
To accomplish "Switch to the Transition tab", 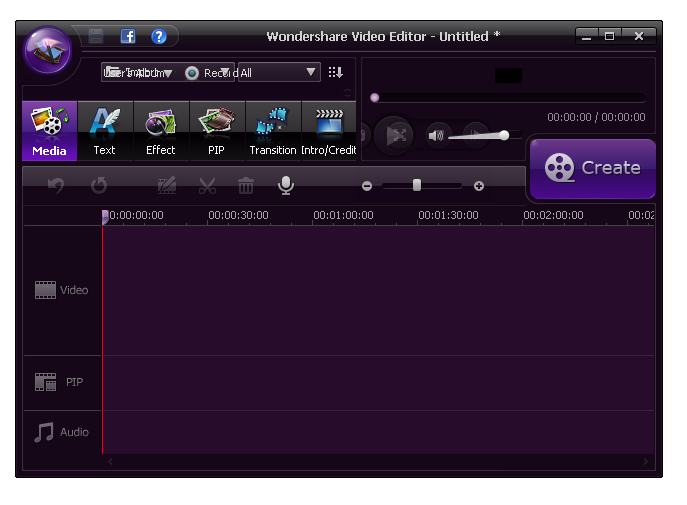I will 273,131.
